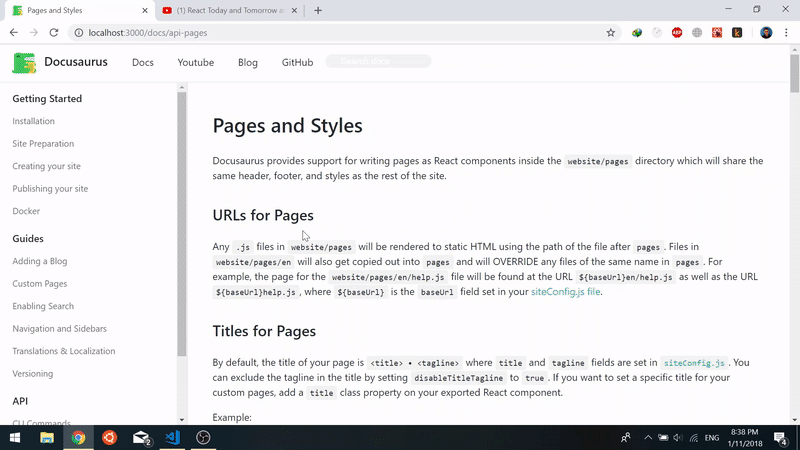Click the URLs for Pages heading
The width and height of the screenshot is (800, 450).
[x=263, y=215]
